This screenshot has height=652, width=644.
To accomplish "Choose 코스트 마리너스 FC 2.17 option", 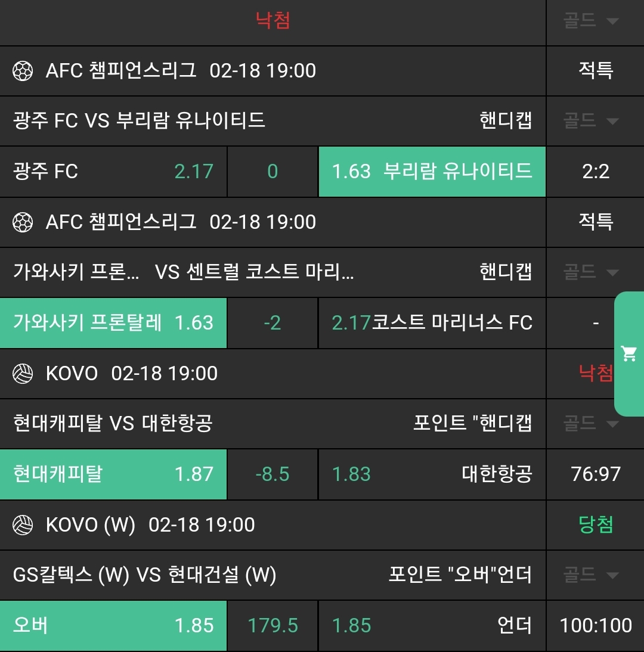I will click(432, 323).
